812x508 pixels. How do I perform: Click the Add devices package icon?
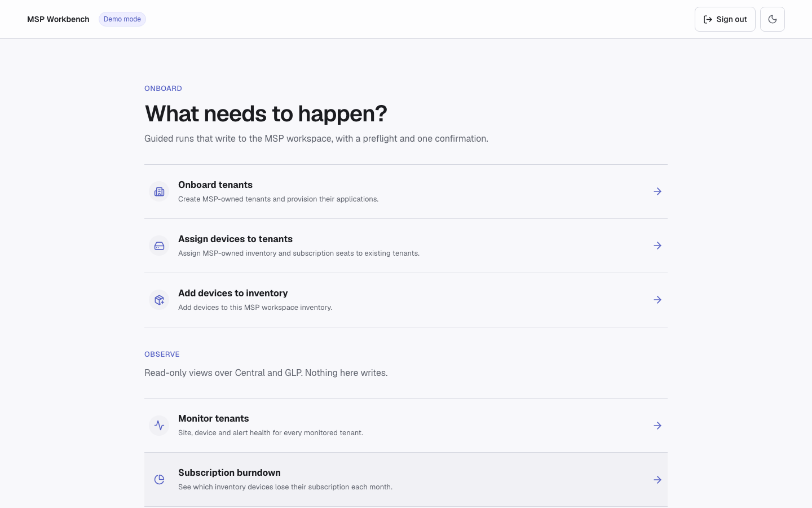159,300
